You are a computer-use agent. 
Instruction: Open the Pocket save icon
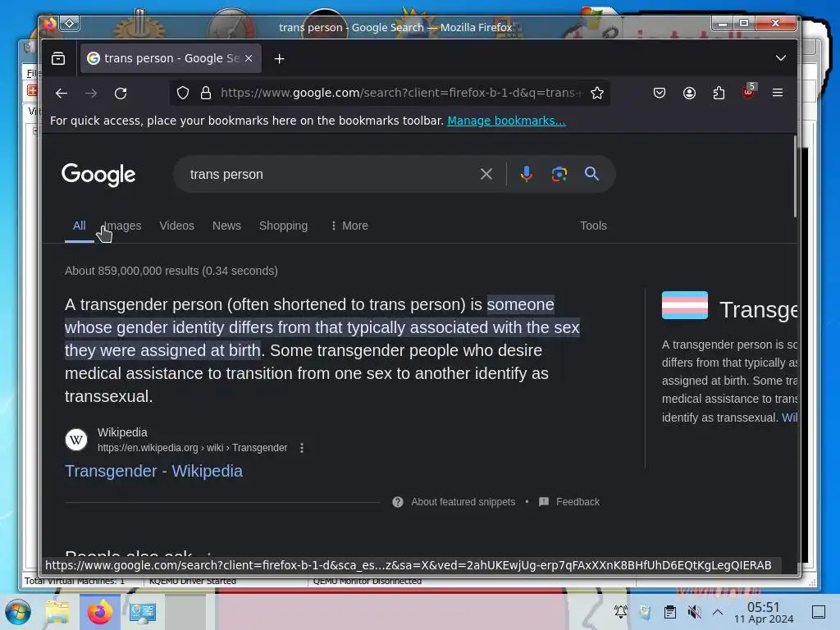pos(660,94)
